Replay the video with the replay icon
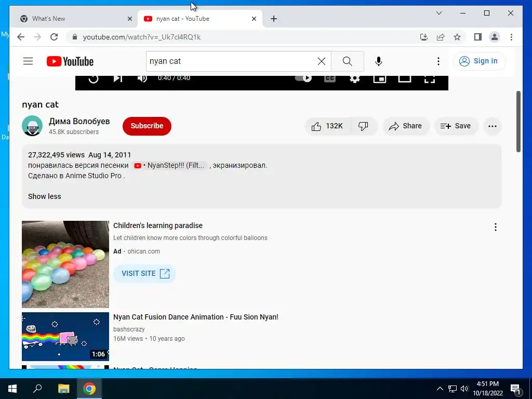The width and height of the screenshot is (532, 399). 94,79
